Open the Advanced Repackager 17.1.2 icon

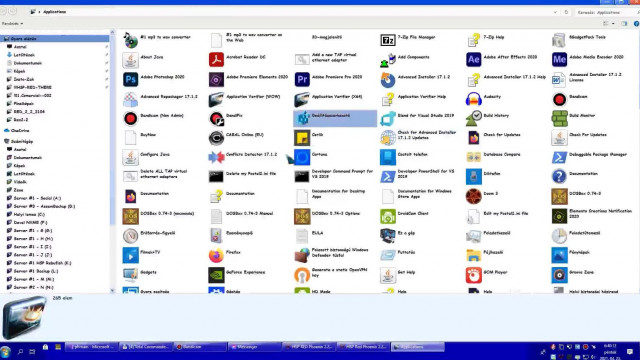[131, 99]
